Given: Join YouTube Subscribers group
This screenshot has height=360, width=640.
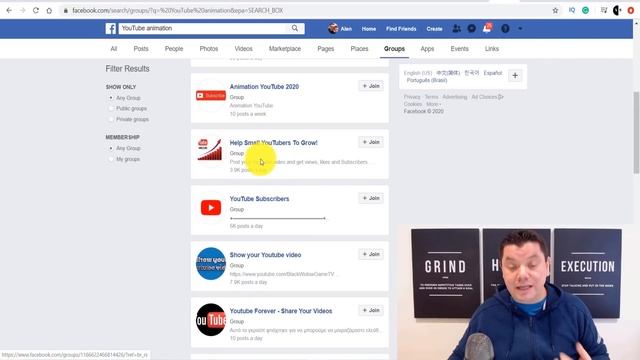Looking at the screenshot, I should click(x=371, y=198).
